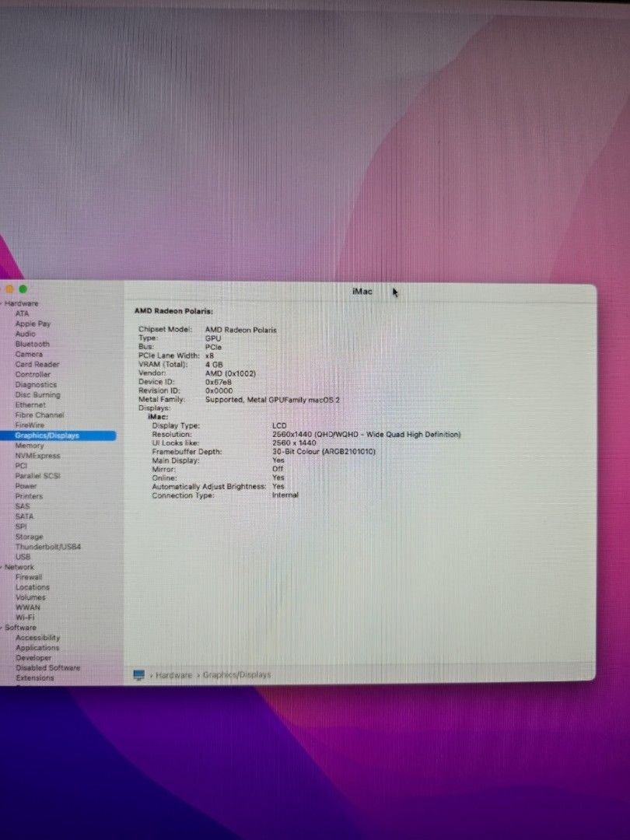Click the Resolution value 2560x1440 QHD

click(x=366, y=435)
